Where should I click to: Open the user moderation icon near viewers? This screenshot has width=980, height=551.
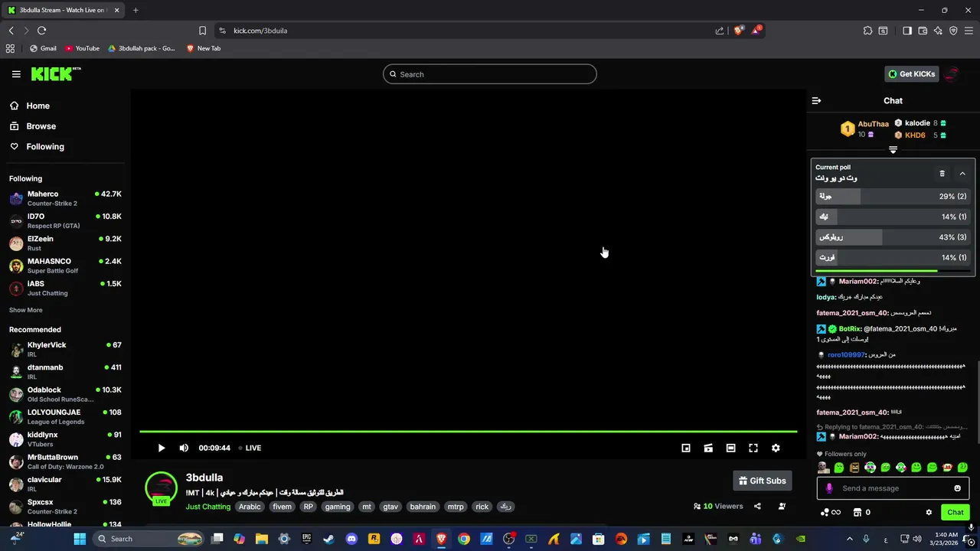click(782, 506)
